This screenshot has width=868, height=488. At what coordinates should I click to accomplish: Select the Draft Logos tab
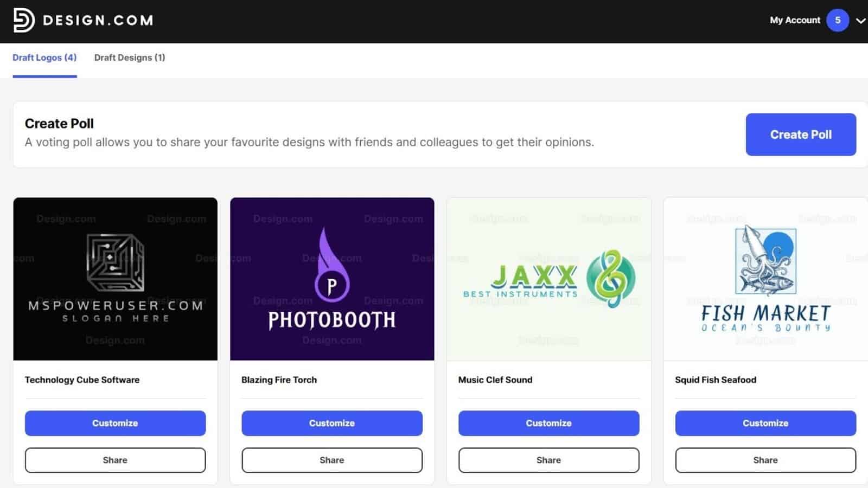click(x=44, y=57)
